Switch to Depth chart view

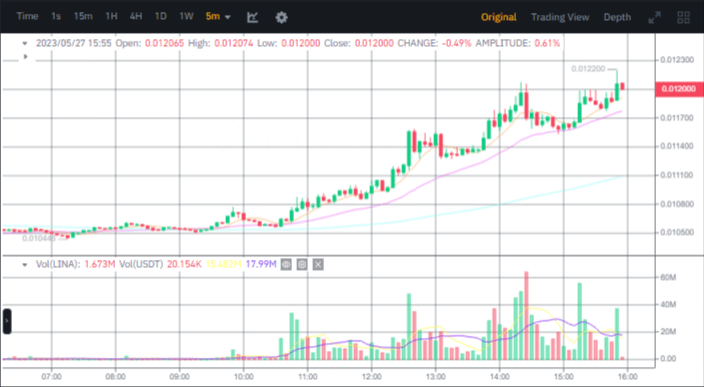point(617,17)
